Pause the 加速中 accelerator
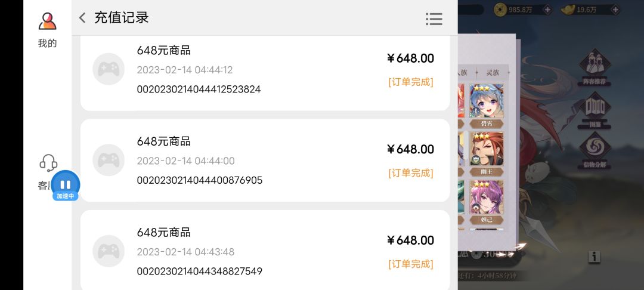This screenshot has width=644, height=290. click(66, 184)
